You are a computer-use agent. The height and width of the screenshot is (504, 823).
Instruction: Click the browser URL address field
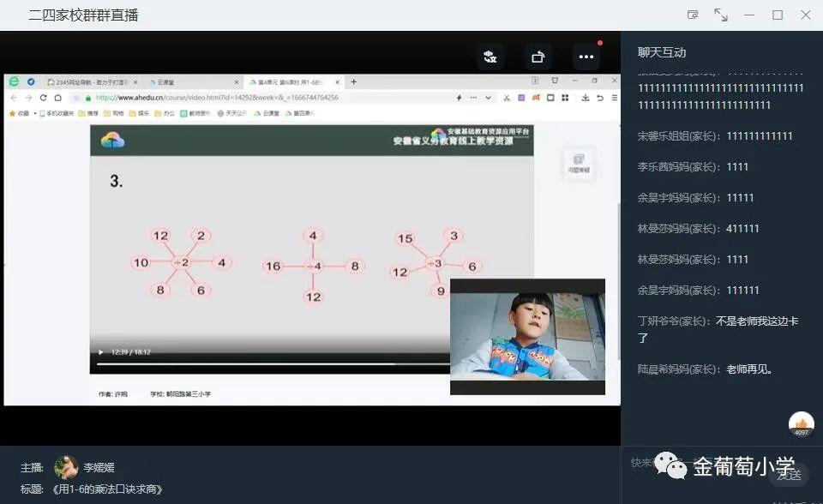[257, 98]
